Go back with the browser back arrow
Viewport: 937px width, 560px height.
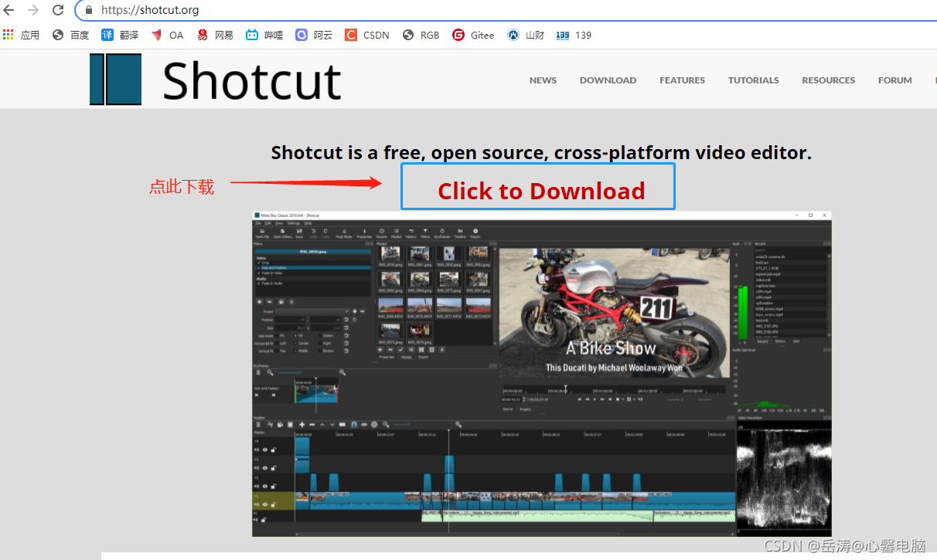click(9, 10)
